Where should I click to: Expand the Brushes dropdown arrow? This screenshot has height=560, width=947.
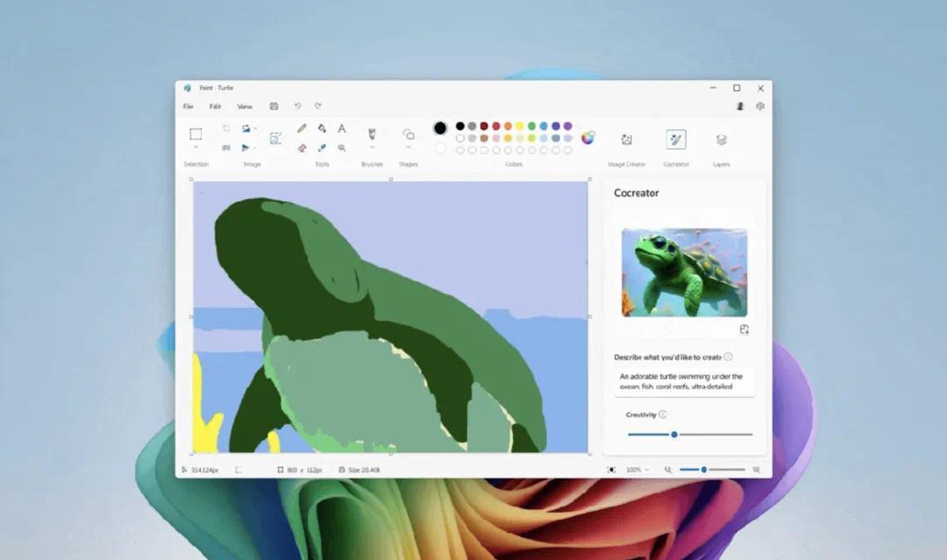tap(372, 148)
